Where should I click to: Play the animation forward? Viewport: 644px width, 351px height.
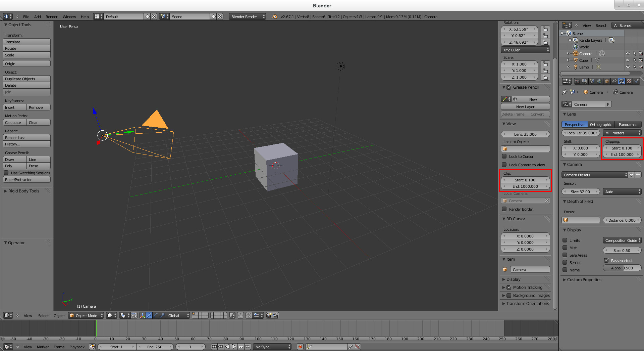point(234,347)
